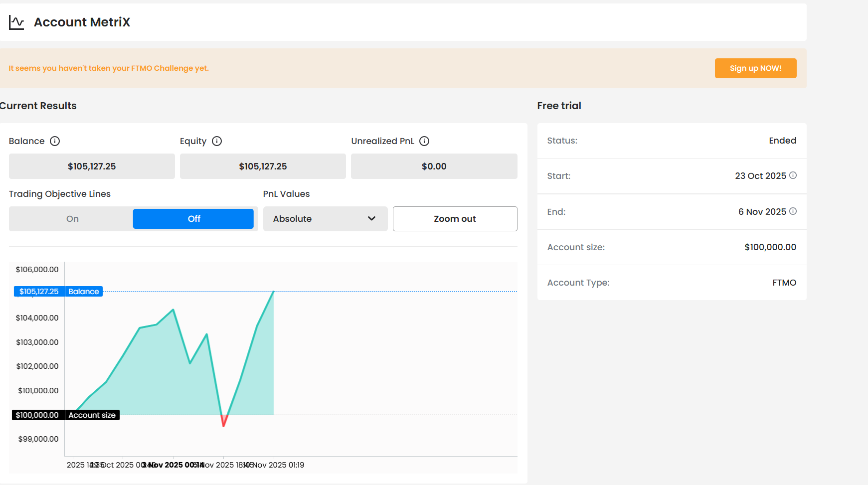The height and width of the screenshot is (485, 868).
Task: Click the FTMO Challenge notice text
Action: tap(109, 68)
